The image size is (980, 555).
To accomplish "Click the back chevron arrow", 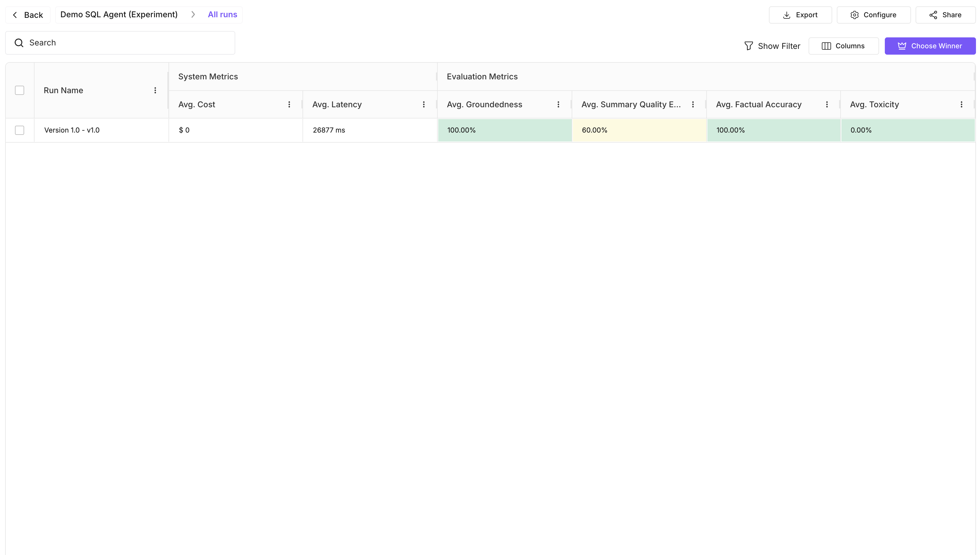I will tap(14, 14).
